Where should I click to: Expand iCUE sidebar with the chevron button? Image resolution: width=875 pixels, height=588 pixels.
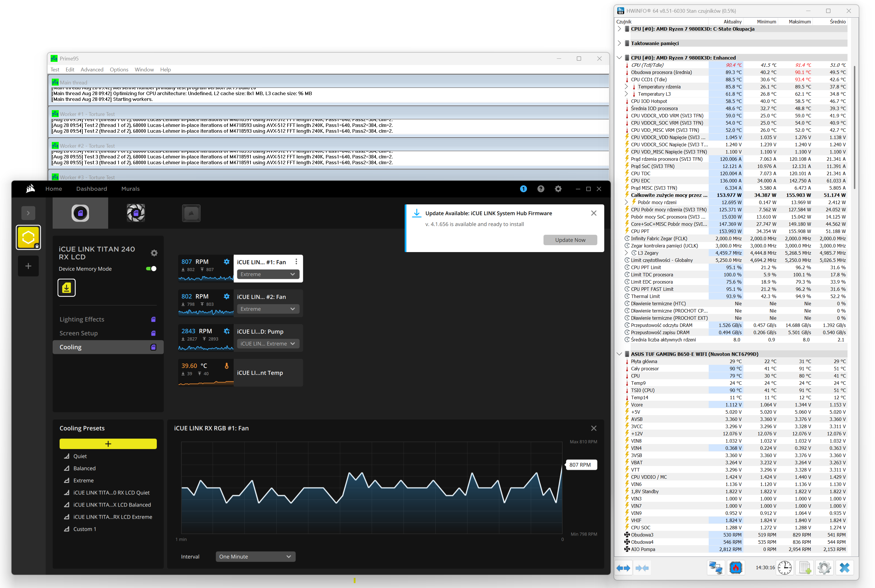pyautogui.click(x=28, y=213)
